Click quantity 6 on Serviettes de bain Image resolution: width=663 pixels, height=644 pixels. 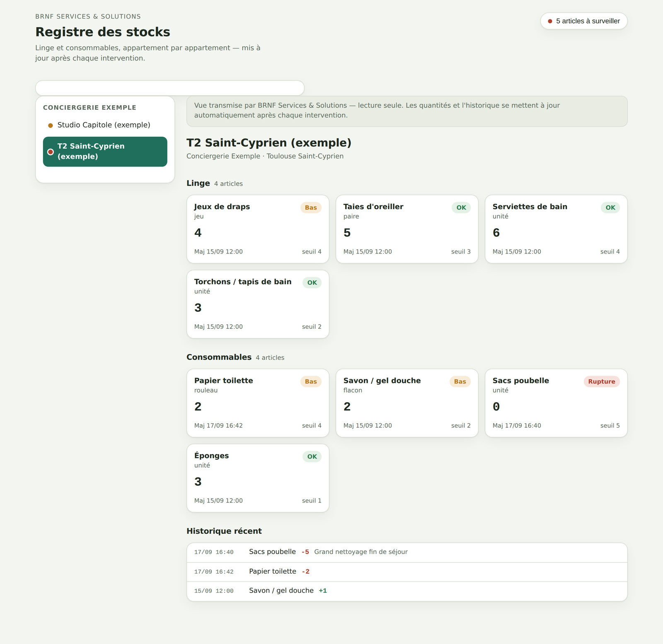(496, 233)
